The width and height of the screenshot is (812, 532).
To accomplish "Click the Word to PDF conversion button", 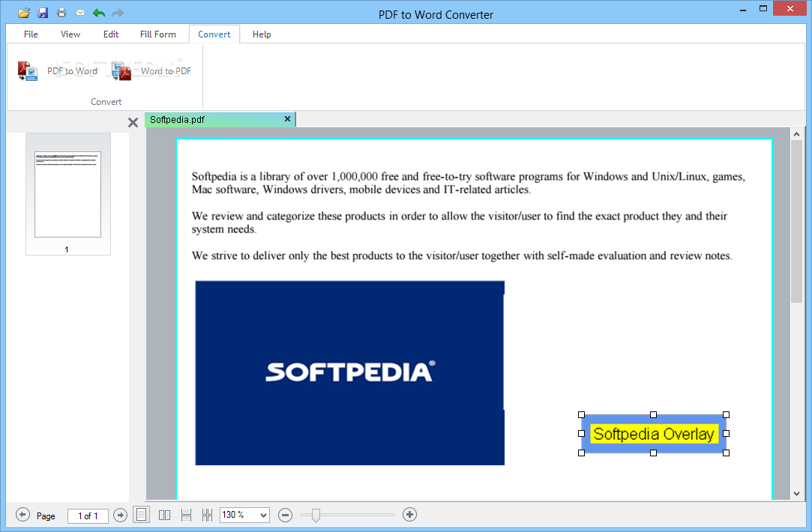I will [151, 71].
